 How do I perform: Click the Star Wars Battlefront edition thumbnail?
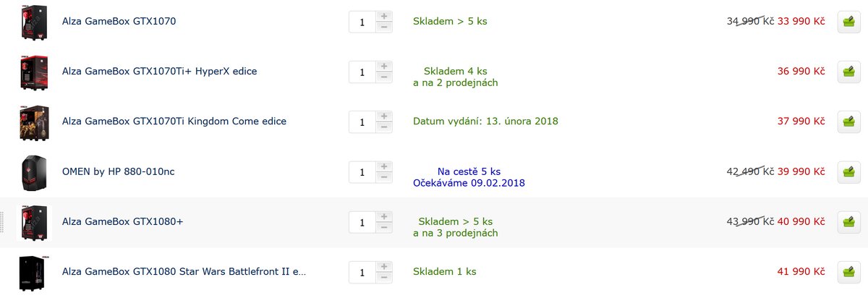34,273
